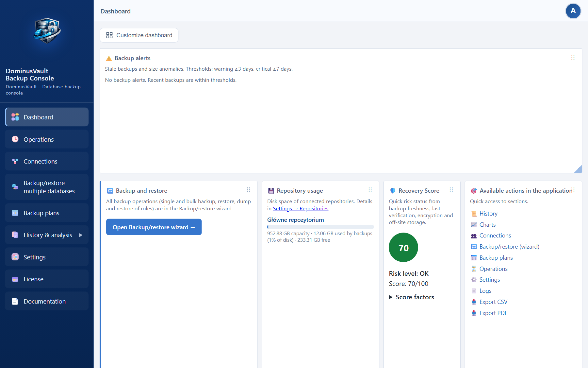
Task: Open the Charts quick access link
Action: [x=487, y=225]
